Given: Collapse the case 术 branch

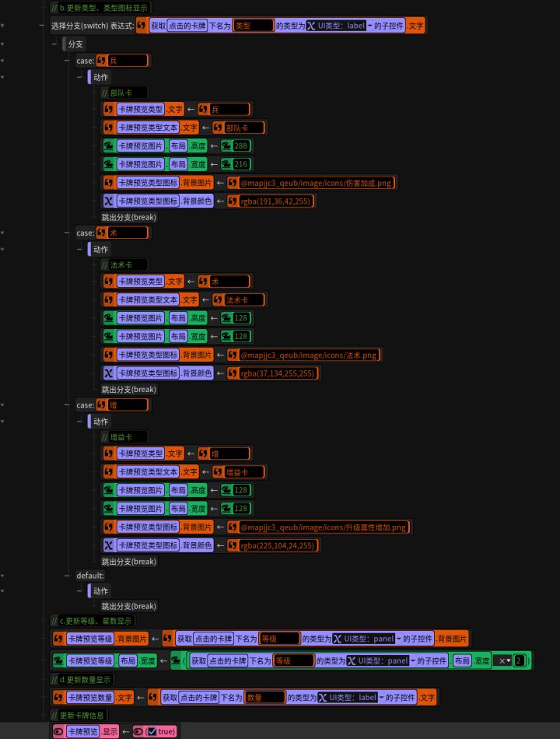Looking at the screenshot, I should pos(67,233).
